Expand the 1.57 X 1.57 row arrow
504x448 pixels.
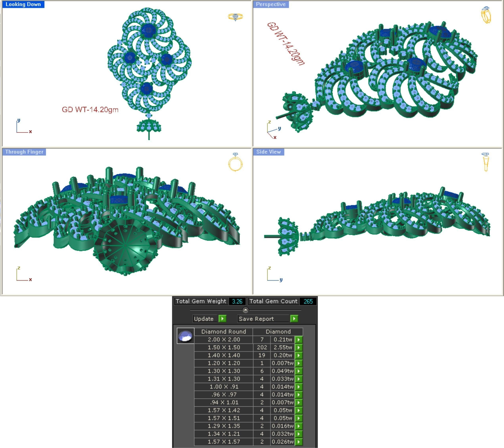(298, 442)
